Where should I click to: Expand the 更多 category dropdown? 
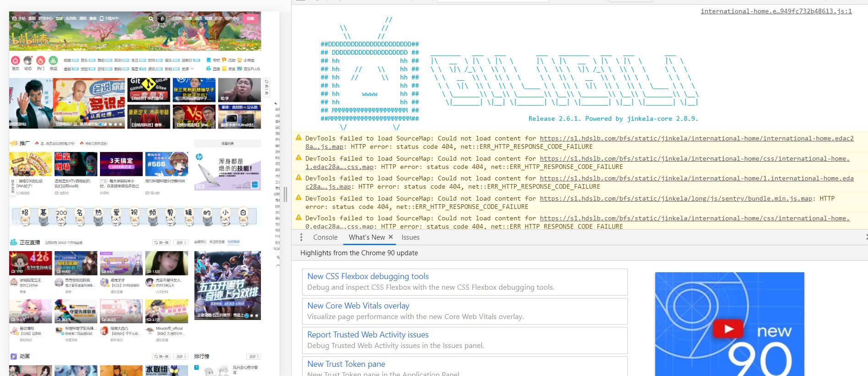coord(187,69)
